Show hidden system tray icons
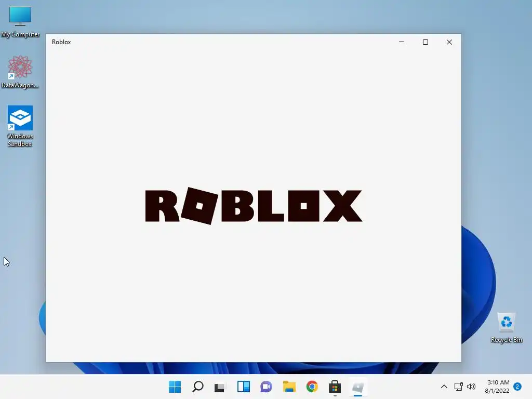 click(444, 387)
